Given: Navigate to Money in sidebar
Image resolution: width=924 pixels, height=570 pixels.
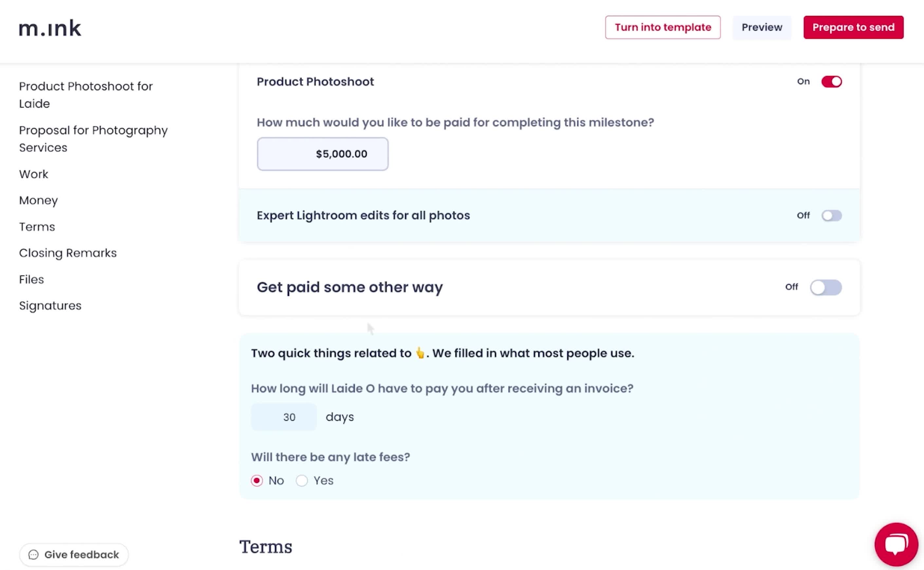Looking at the screenshot, I should [x=38, y=200].
